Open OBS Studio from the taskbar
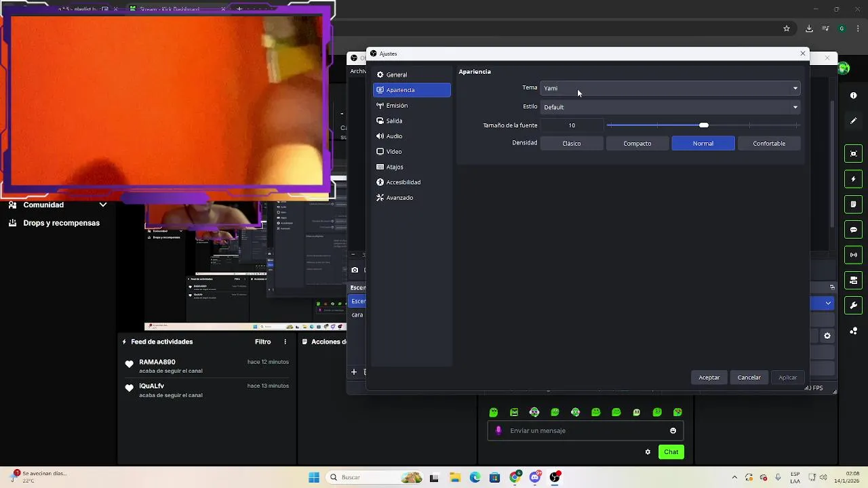The height and width of the screenshot is (488, 868). 555,477
